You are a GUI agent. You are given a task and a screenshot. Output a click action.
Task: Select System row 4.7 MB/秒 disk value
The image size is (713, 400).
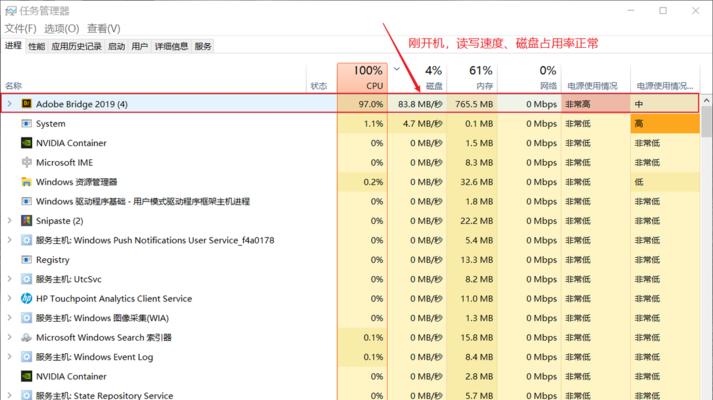click(x=417, y=124)
